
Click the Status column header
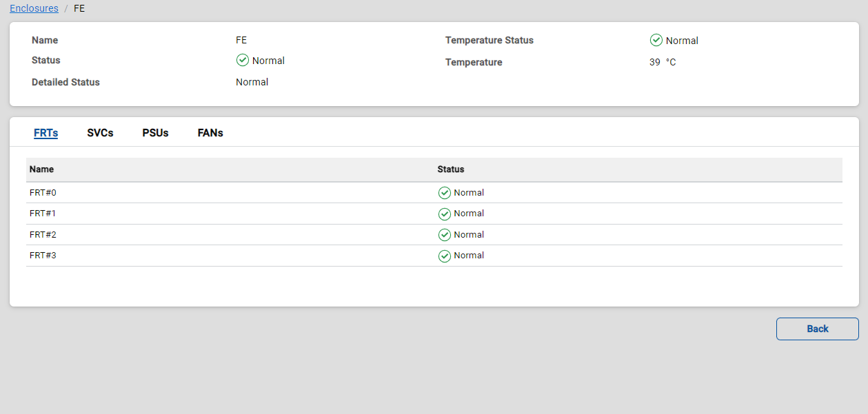coord(451,169)
